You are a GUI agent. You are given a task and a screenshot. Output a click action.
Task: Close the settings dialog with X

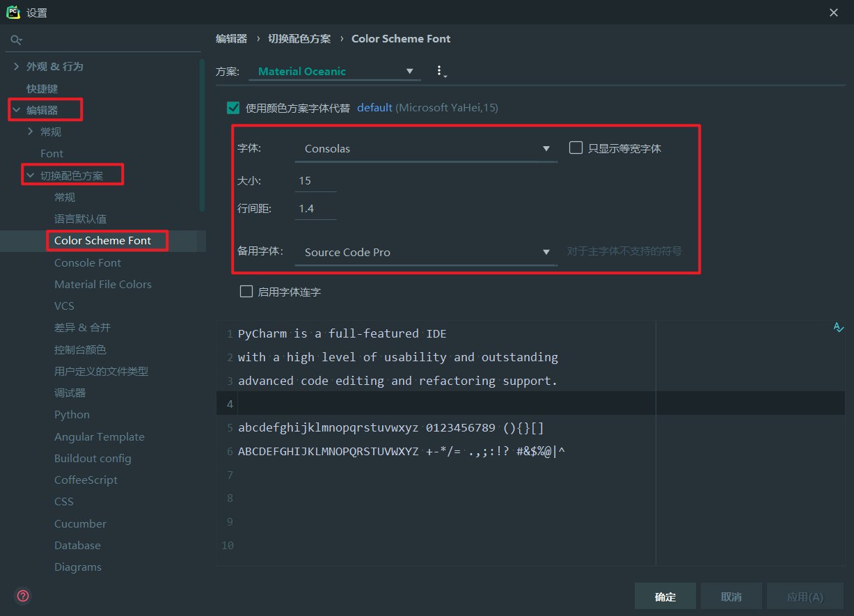(x=834, y=13)
